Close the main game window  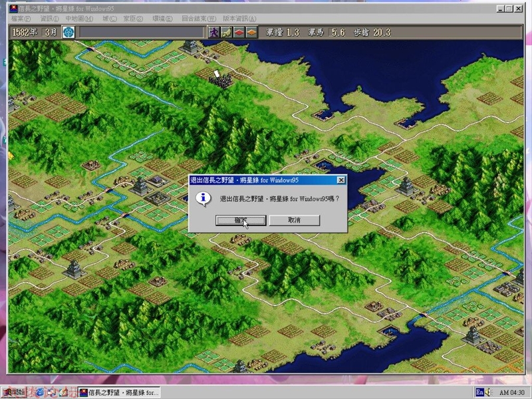(x=518, y=9)
